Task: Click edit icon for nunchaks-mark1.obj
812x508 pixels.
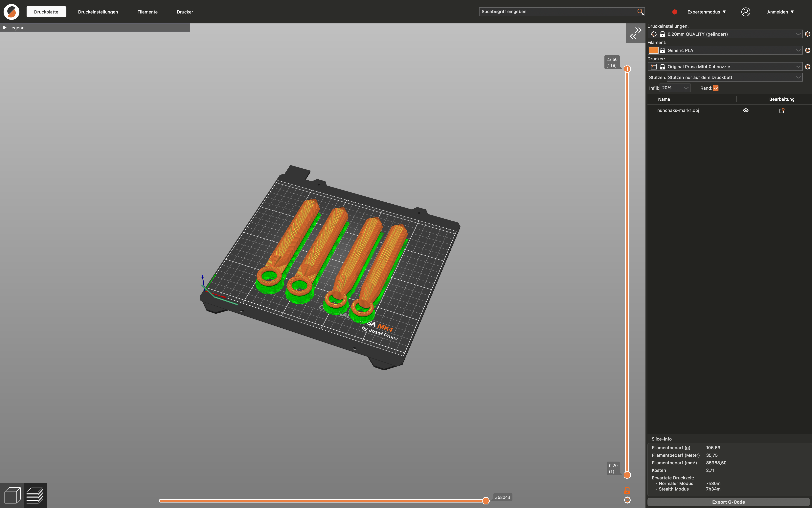Action: pos(781,111)
